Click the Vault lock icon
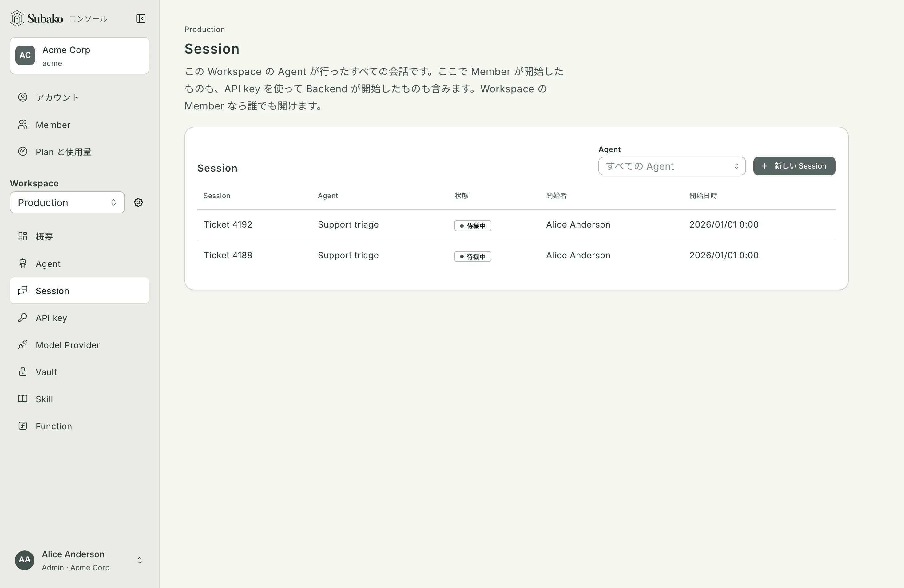 coord(23,371)
